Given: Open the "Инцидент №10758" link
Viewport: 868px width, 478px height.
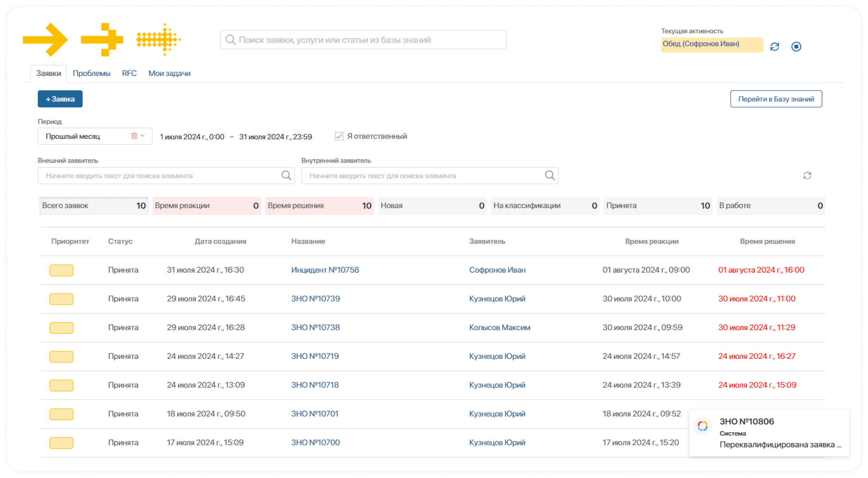Looking at the screenshot, I should click(325, 270).
